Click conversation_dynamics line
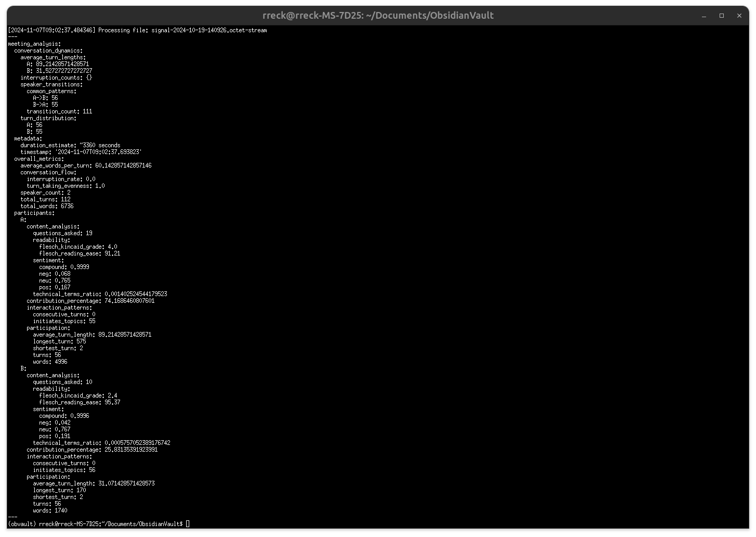 click(48, 50)
